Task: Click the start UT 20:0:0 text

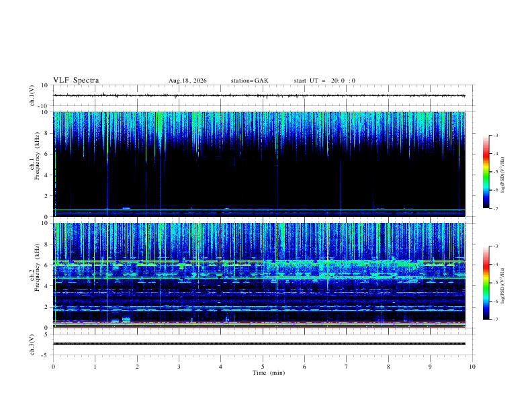Action: click(x=324, y=81)
